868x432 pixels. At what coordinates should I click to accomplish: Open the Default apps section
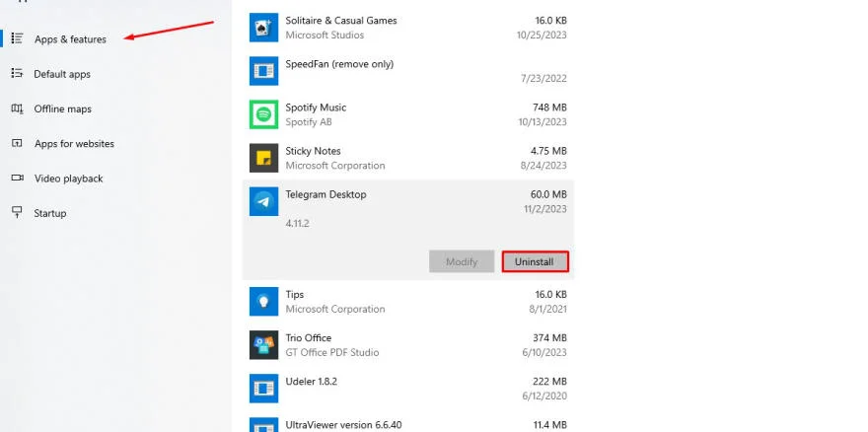pos(61,74)
